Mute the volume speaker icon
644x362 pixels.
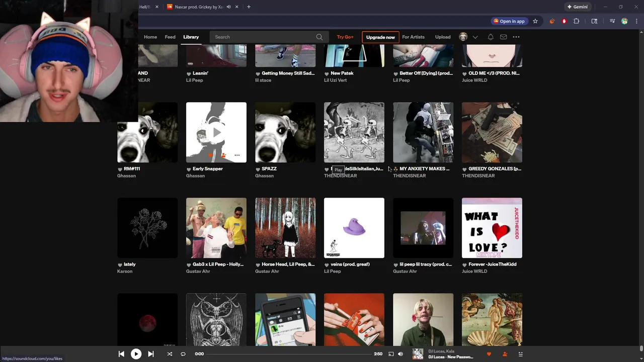pyautogui.click(x=400, y=354)
